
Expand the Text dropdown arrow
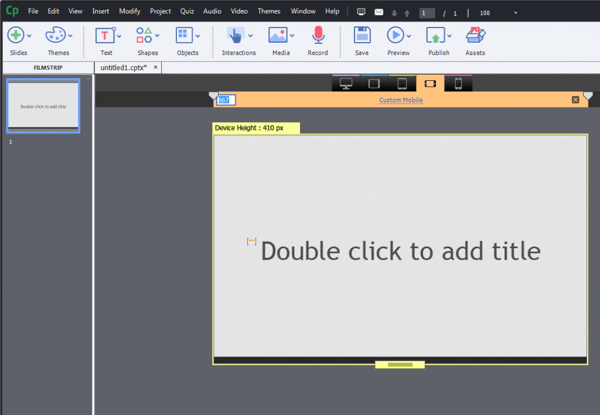click(119, 36)
